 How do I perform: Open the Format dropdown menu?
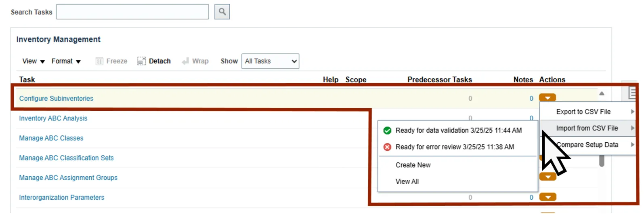[66, 61]
